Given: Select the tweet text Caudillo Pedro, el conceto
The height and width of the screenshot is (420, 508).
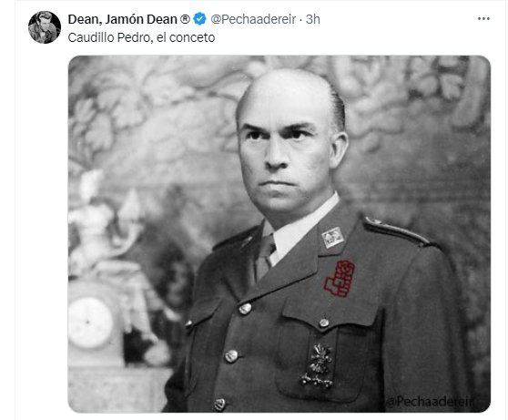Looking at the screenshot, I should click(x=141, y=37).
